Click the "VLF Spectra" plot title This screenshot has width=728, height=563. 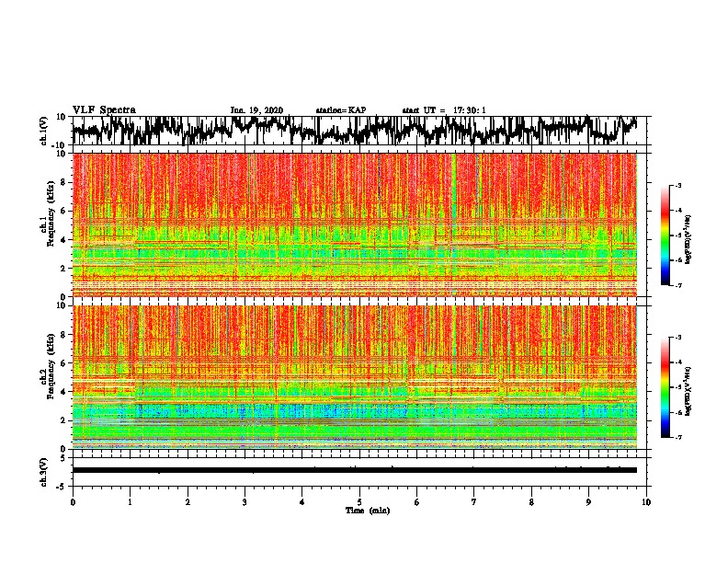(104, 110)
